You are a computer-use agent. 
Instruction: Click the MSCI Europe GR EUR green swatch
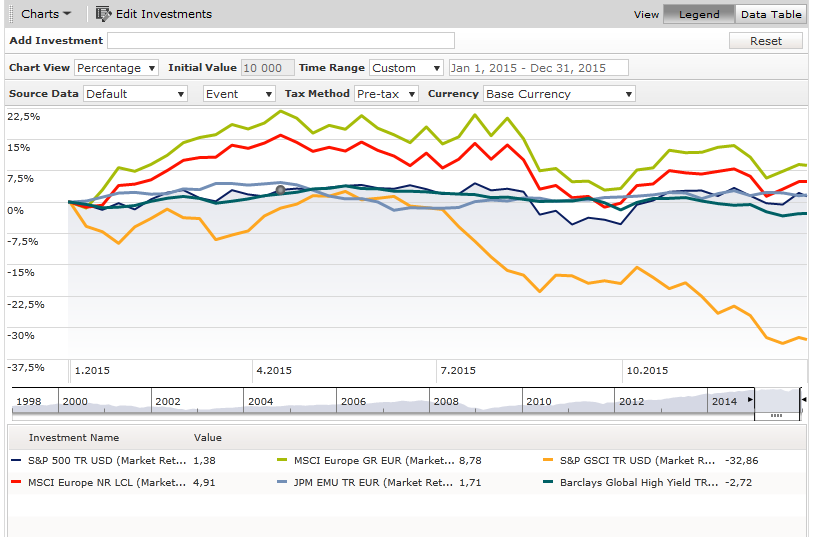pos(282,460)
